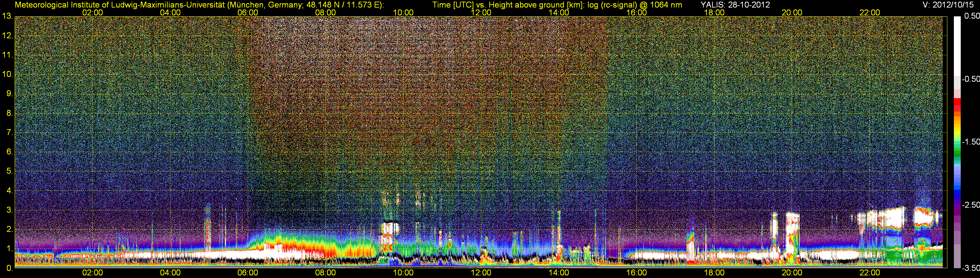Click the 4 km height axis label
Image resolution: width=980 pixels, height=278 pixels.
(9, 190)
